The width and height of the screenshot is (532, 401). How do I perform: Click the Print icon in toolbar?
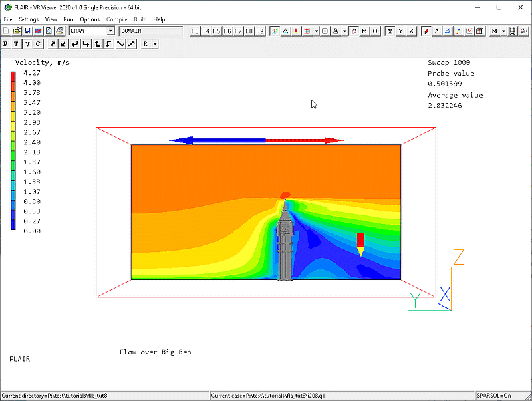pyautogui.click(x=59, y=31)
